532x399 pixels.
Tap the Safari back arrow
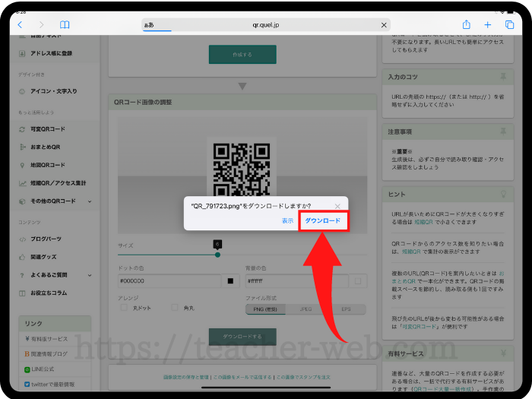20,25
